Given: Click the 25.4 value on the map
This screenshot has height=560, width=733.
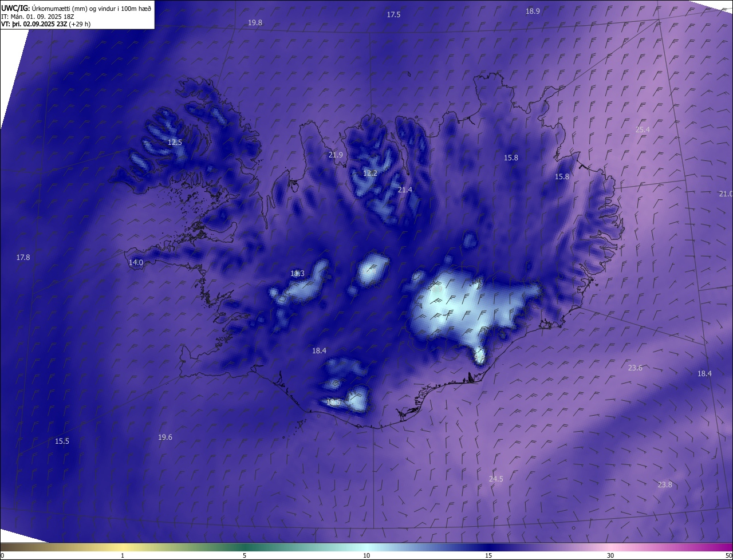Looking at the screenshot, I should coord(643,130).
